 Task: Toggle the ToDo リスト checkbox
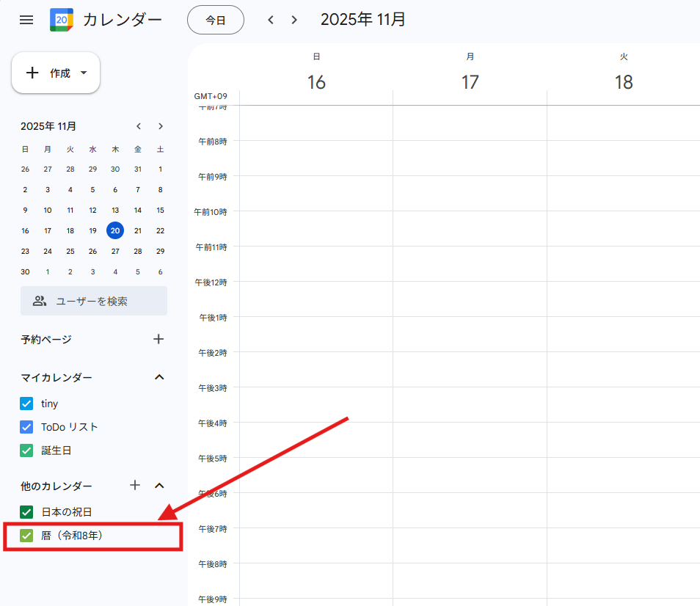click(27, 427)
